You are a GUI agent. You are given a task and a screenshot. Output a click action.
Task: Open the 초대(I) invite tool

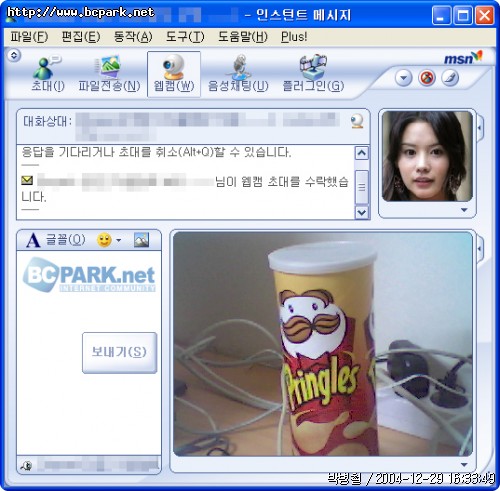pos(48,74)
